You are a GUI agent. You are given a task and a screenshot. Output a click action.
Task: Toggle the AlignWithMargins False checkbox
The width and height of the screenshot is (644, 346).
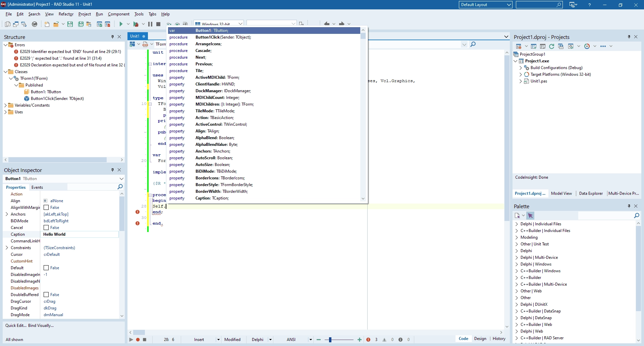(x=46, y=208)
